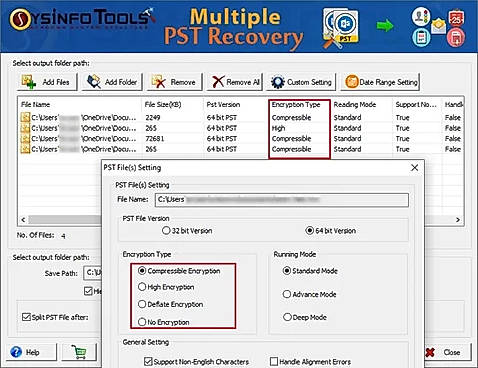Screen dimensions: 478x368
Task: Select High Encryption option
Action: [x=142, y=287]
